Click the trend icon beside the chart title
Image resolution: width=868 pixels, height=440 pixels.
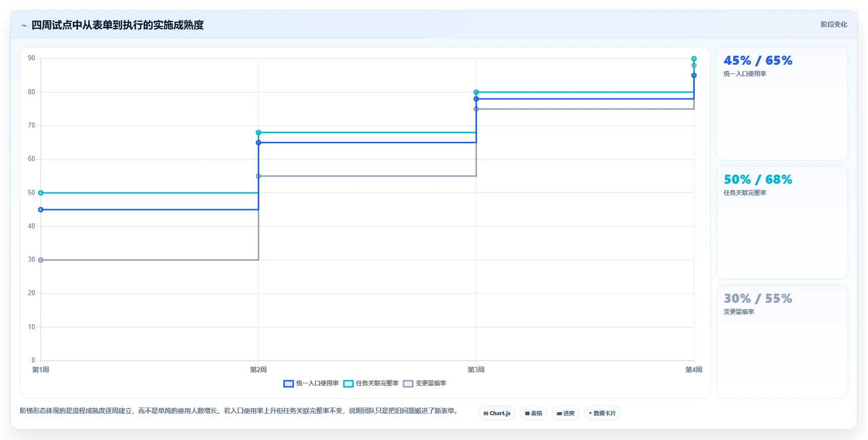coord(24,25)
